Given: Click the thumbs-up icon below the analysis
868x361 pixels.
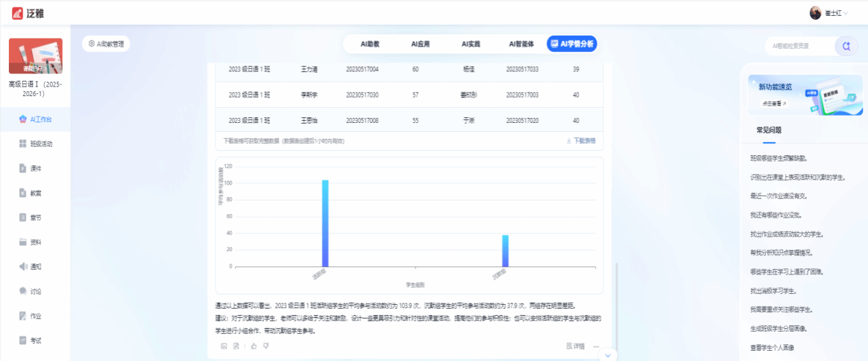Looking at the screenshot, I should coord(254,346).
